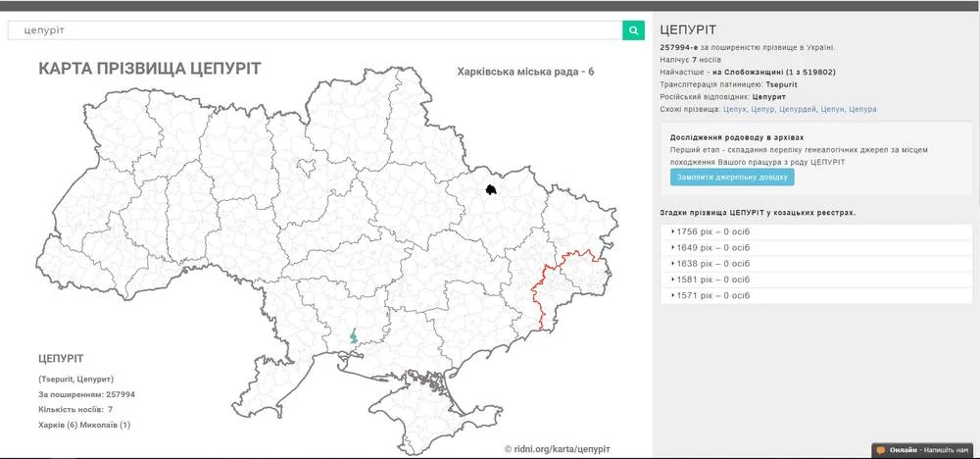980x459 pixels.
Task: Click the orange chat bubble icon
Action: (x=881, y=450)
